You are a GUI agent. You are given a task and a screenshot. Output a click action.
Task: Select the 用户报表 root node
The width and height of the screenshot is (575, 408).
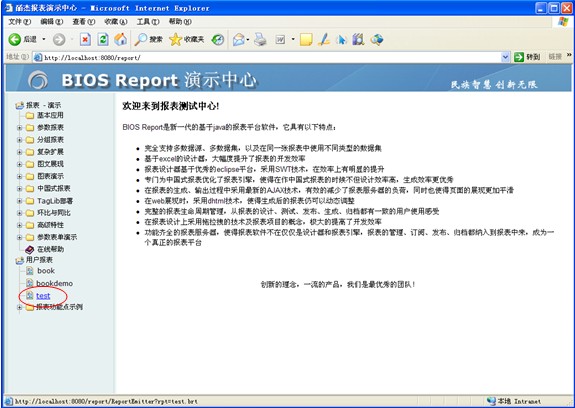click(x=39, y=260)
